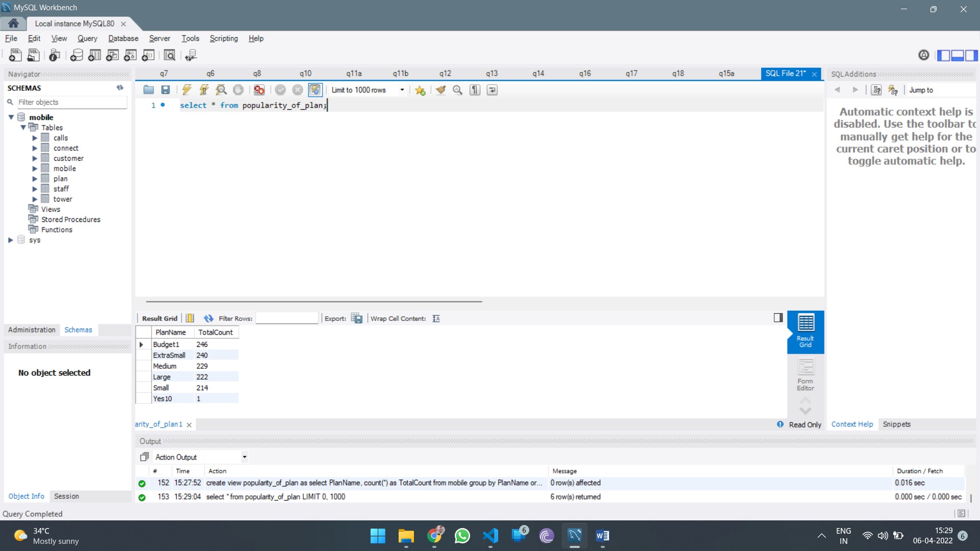Screen dimensions: 980x551
Task: Execute statement under cursor icon
Action: [204, 90]
